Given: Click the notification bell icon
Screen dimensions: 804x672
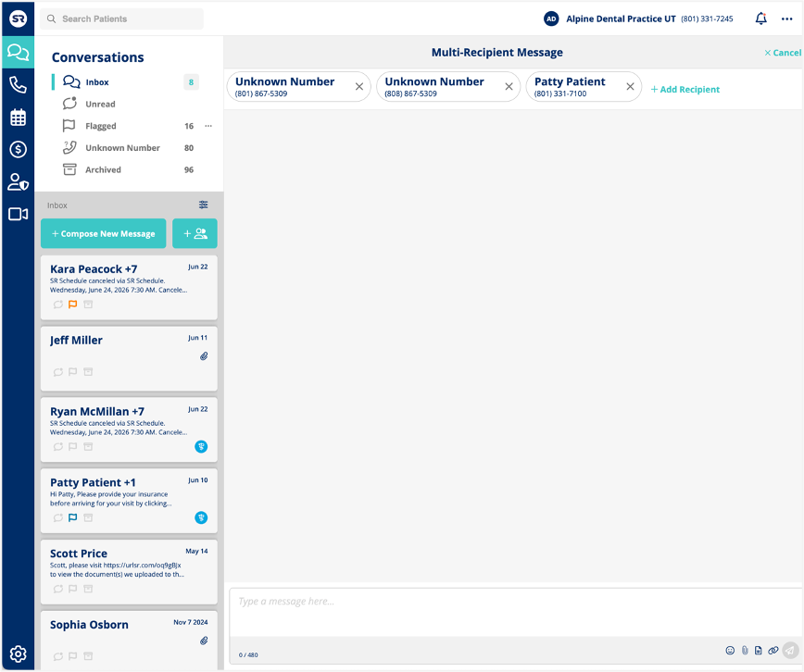Looking at the screenshot, I should pyautogui.click(x=761, y=19).
